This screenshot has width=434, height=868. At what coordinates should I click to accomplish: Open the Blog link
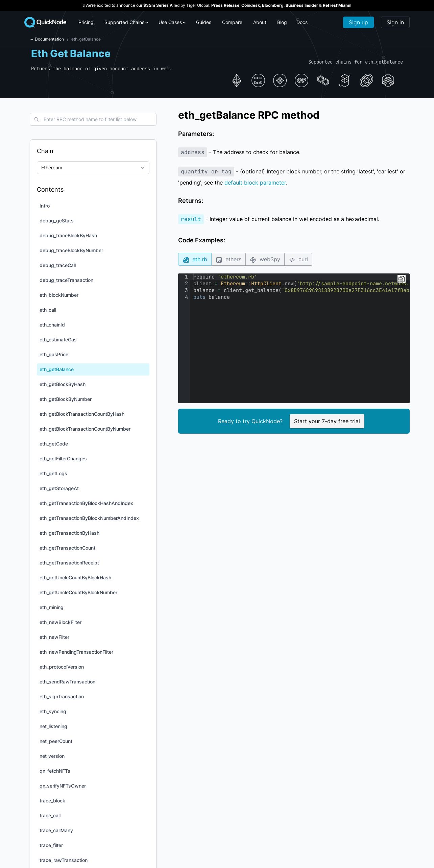click(282, 22)
